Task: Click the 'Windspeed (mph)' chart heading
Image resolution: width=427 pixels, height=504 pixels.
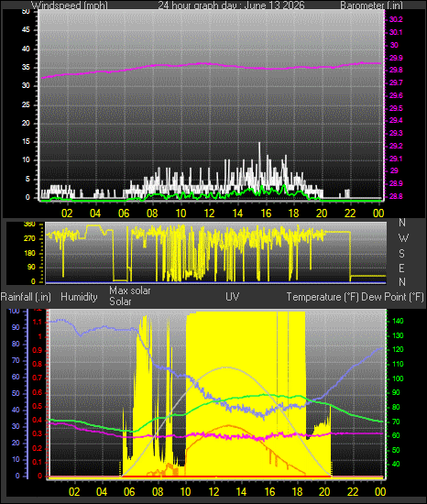Action: pos(70,5)
